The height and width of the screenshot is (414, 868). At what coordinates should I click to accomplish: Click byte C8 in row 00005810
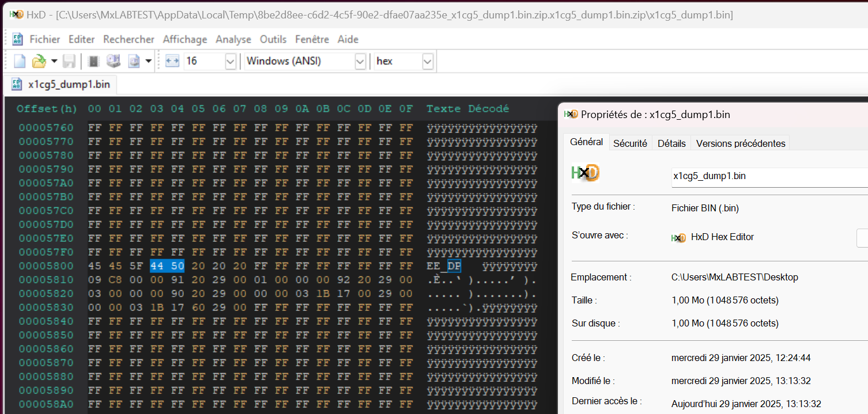point(115,280)
